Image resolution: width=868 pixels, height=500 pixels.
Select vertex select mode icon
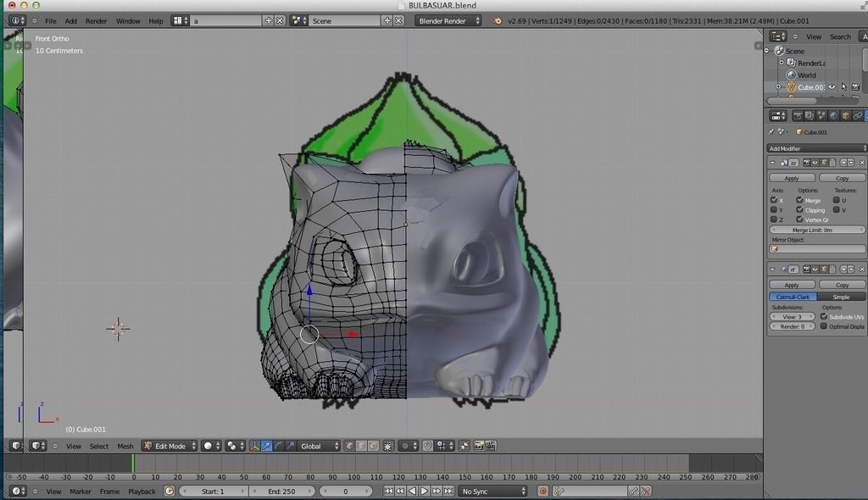point(349,446)
